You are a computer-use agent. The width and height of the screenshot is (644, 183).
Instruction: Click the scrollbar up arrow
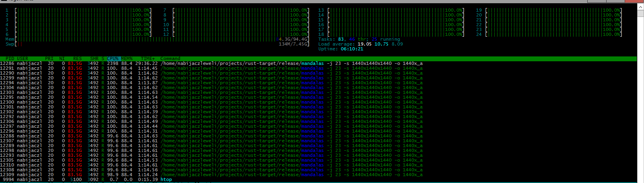tap(640, 6)
